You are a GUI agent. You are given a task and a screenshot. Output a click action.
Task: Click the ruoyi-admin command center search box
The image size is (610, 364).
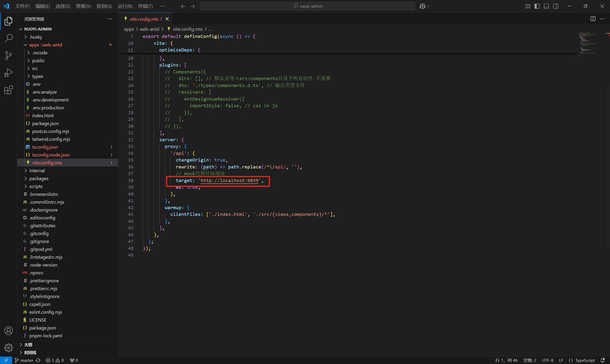(307, 6)
